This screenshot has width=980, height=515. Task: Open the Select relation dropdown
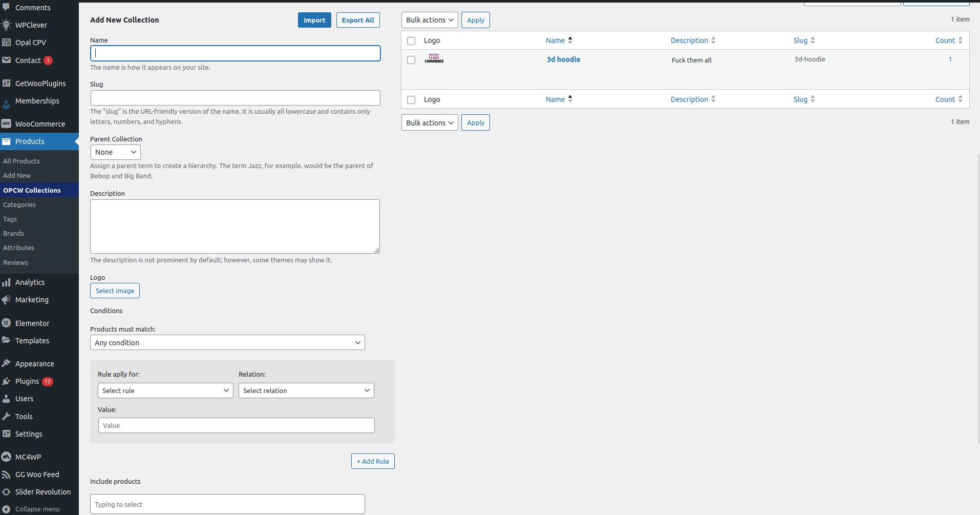306,390
